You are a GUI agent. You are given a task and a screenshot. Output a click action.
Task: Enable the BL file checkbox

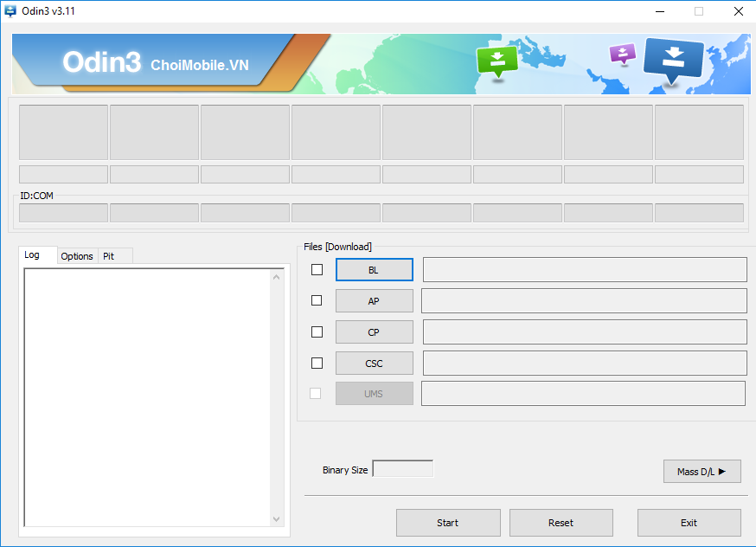tap(317, 270)
